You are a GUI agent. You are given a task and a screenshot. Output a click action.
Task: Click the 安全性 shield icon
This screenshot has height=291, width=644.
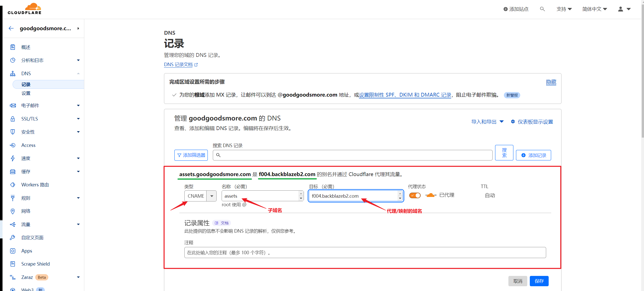pyautogui.click(x=13, y=132)
